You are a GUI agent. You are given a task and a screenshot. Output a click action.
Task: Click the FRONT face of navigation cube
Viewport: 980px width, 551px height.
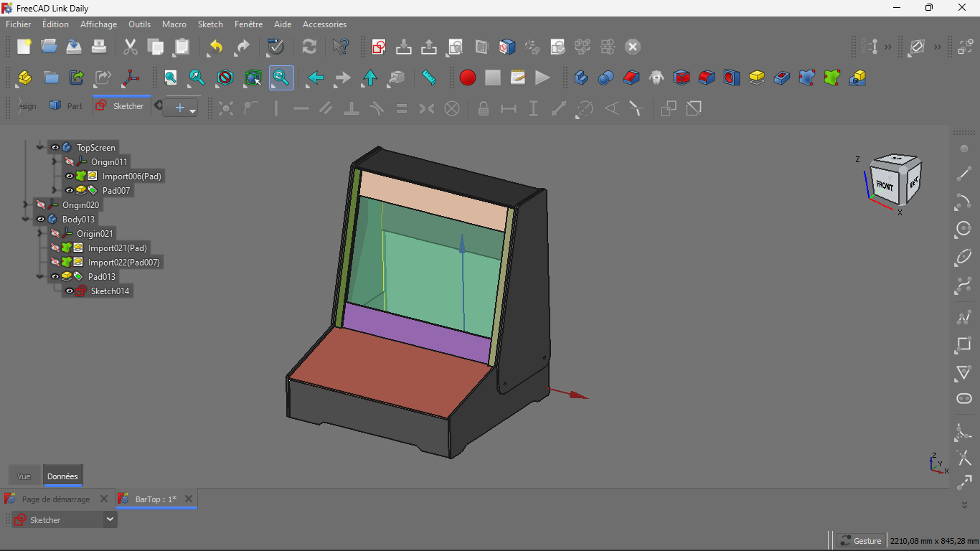pyautogui.click(x=885, y=186)
